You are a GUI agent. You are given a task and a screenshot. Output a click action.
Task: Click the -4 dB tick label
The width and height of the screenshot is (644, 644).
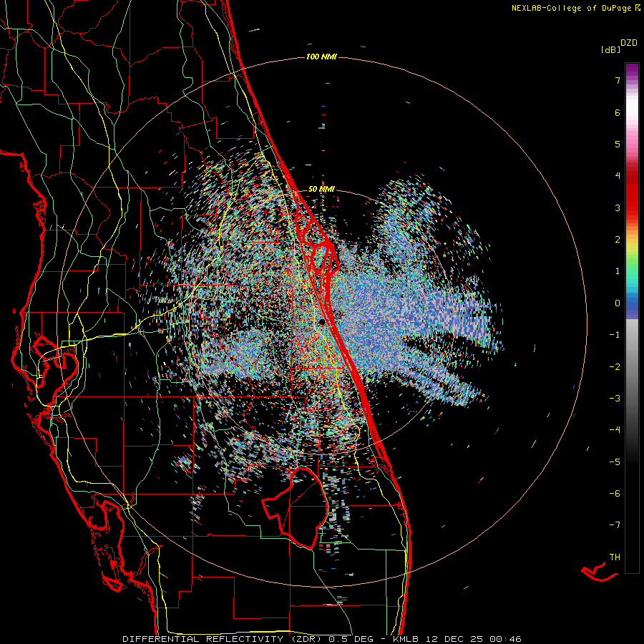[x=615, y=430]
